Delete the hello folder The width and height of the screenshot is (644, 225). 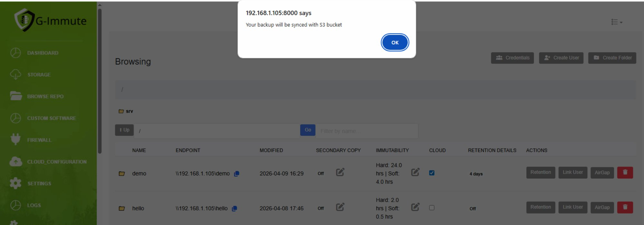(x=625, y=207)
